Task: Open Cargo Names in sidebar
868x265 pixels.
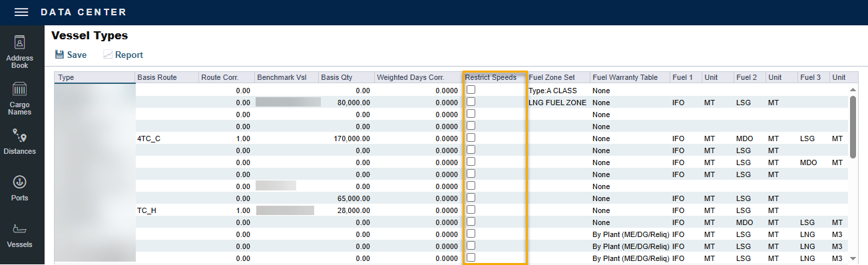Action: [x=19, y=99]
